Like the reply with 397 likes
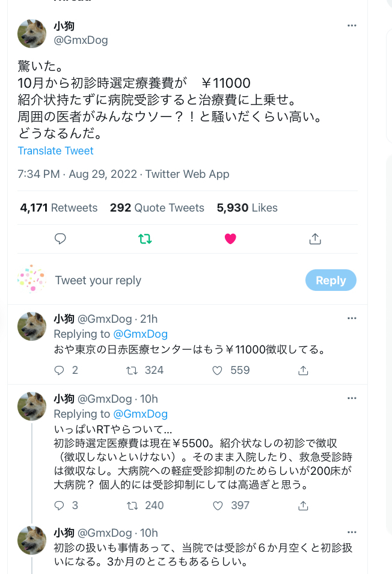The width and height of the screenshot is (392, 574). coord(218,505)
